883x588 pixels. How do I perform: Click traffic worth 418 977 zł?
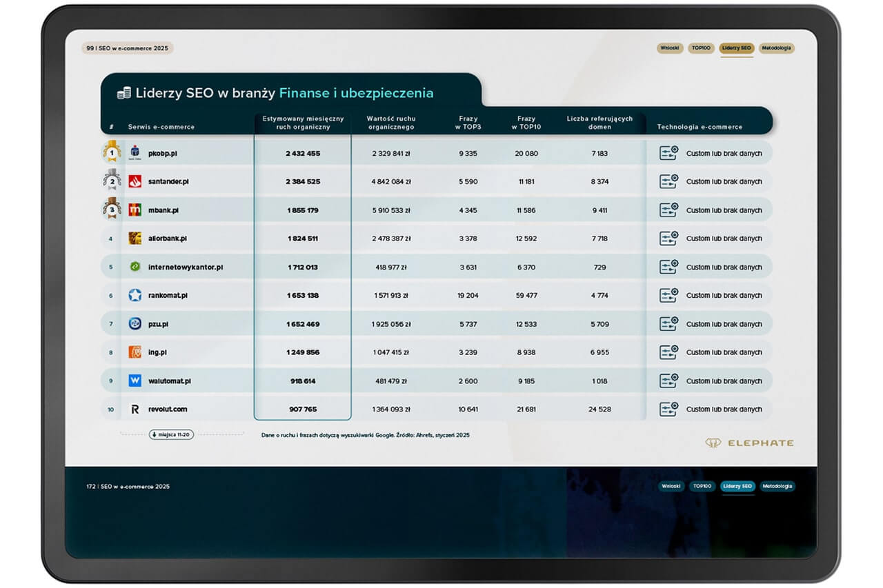coord(391,267)
